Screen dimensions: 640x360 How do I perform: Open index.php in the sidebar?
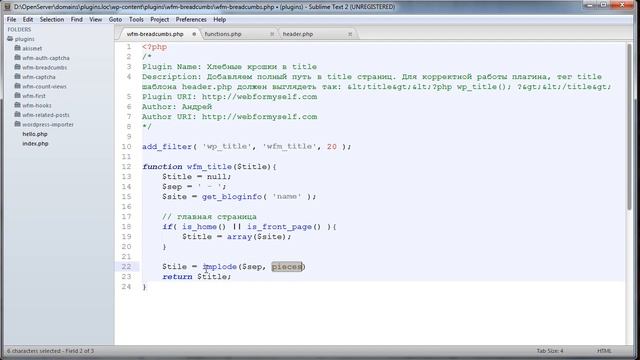pyautogui.click(x=35, y=144)
